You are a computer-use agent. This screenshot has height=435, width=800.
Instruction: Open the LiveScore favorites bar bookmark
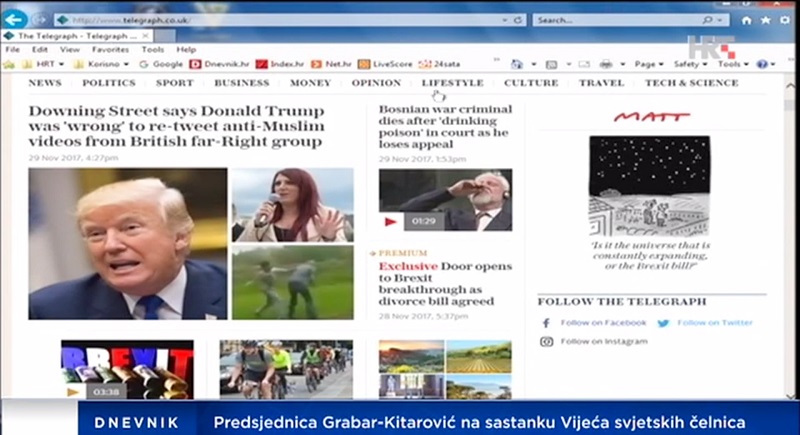point(385,64)
